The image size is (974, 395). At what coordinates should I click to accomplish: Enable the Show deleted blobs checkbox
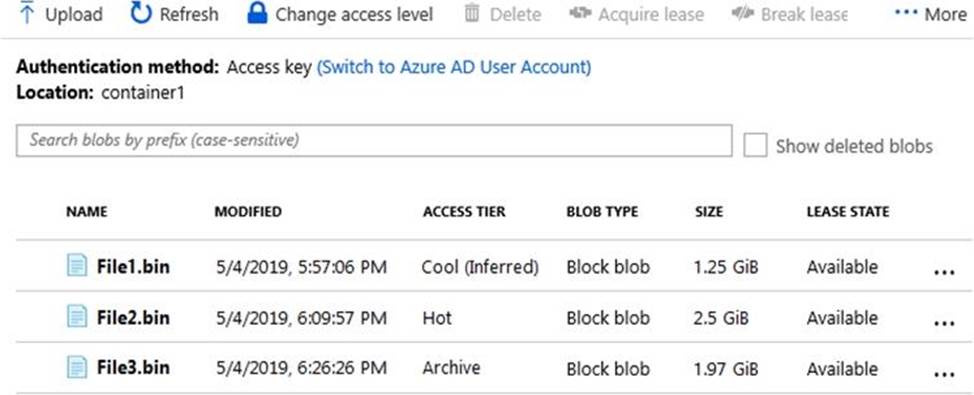click(755, 145)
